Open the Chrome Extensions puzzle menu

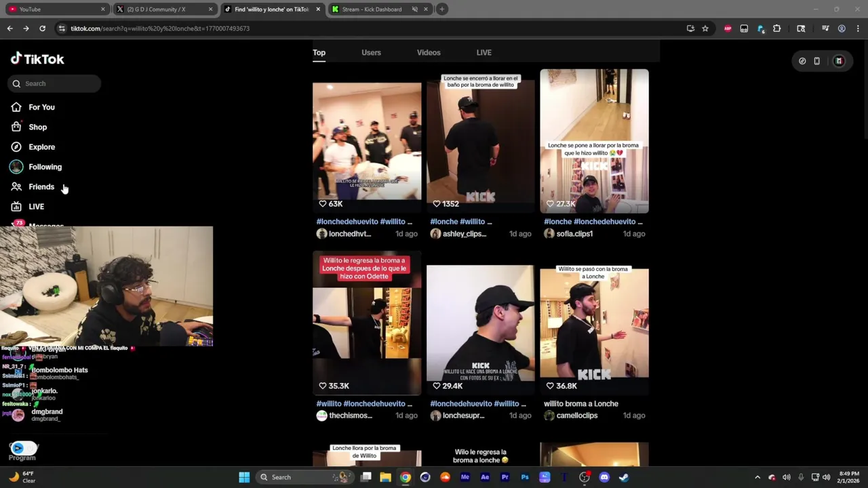point(777,28)
